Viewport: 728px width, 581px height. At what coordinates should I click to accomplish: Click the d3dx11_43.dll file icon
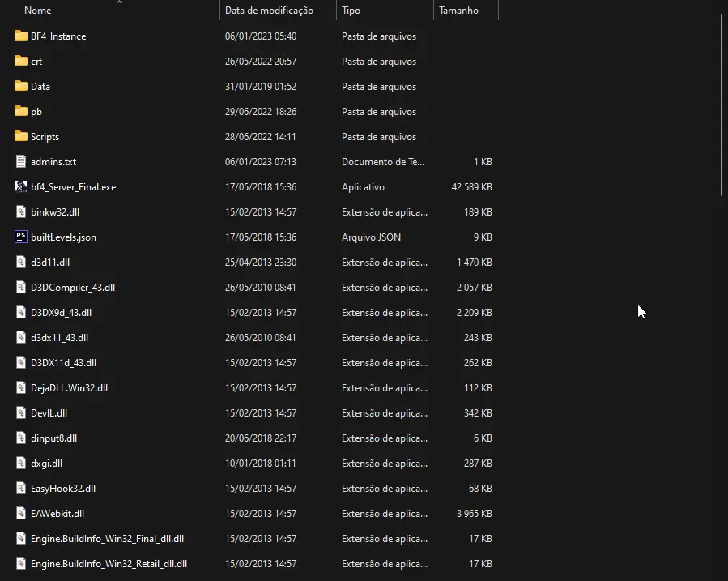coord(21,337)
